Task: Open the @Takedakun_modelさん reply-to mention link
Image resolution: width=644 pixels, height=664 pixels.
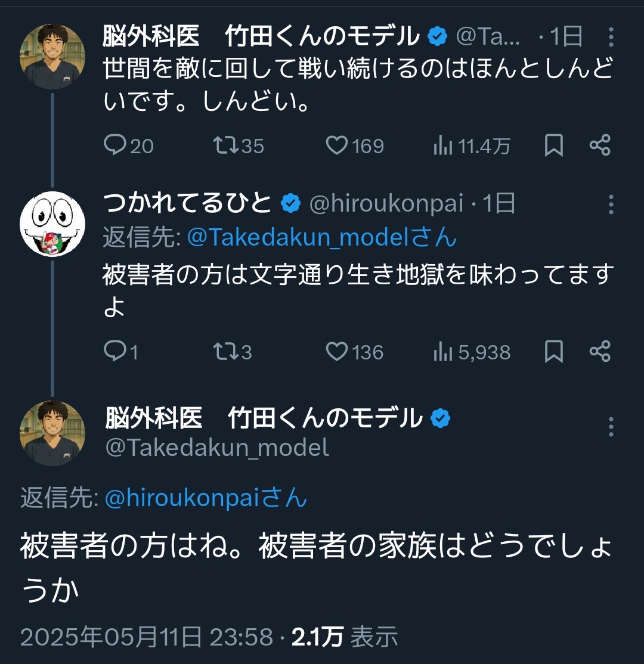Action: tap(321, 237)
